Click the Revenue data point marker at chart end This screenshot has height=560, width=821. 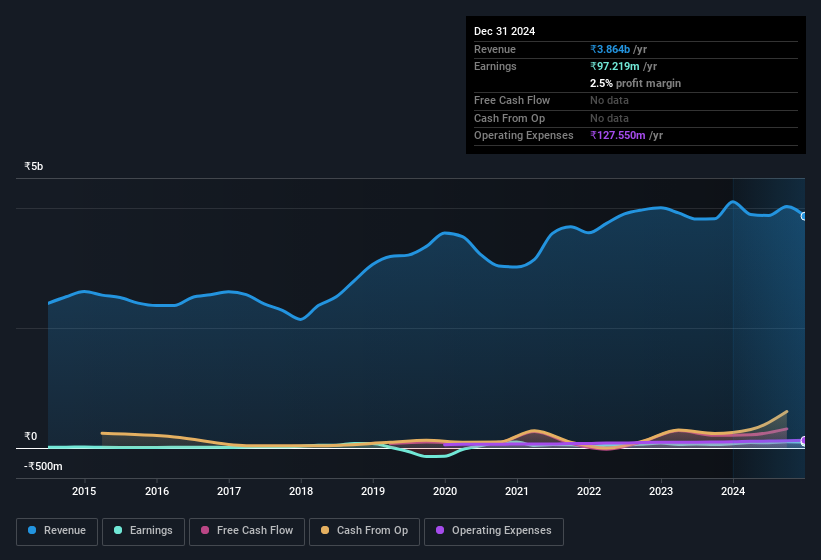pyautogui.click(x=804, y=216)
